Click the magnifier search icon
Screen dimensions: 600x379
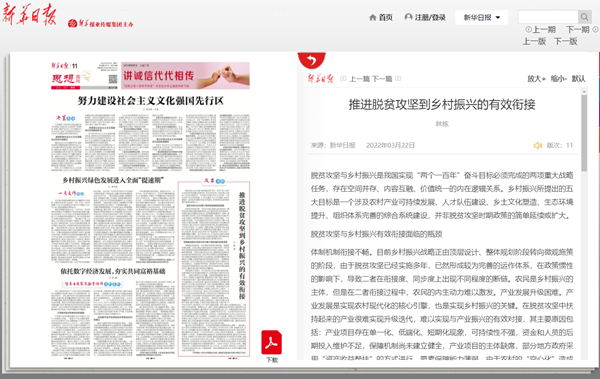584,17
